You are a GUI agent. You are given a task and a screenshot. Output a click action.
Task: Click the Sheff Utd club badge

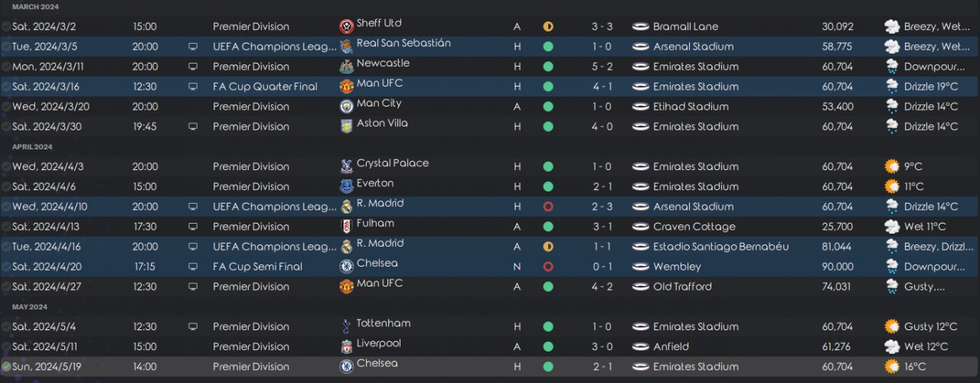coord(346,27)
